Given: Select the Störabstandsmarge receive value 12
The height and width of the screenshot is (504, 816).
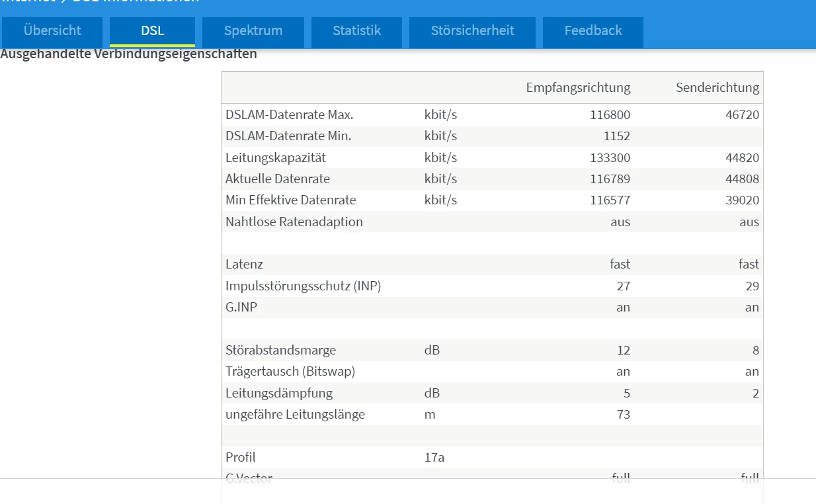Looking at the screenshot, I should [623, 351].
